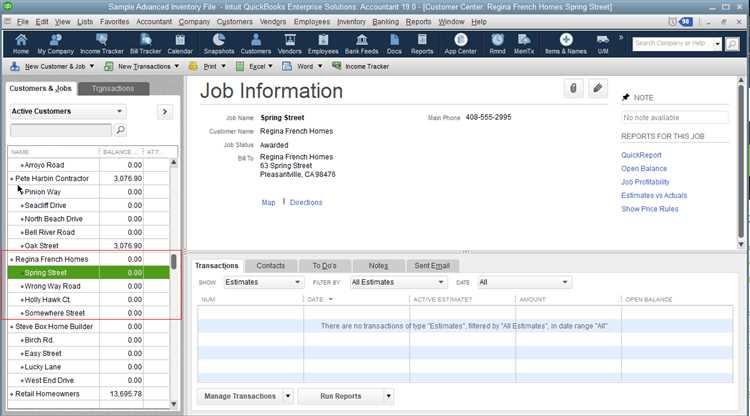Expand more icon bar items chevron

click(621, 37)
